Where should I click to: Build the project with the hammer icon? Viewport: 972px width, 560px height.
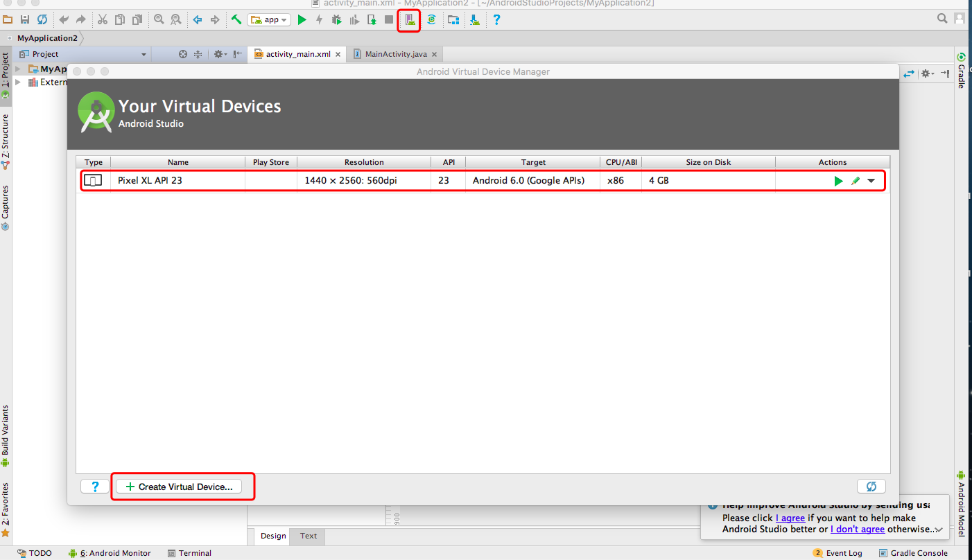point(236,19)
